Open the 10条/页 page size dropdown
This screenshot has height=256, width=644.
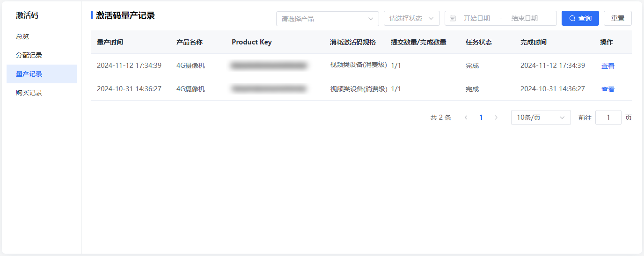click(541, 117)
